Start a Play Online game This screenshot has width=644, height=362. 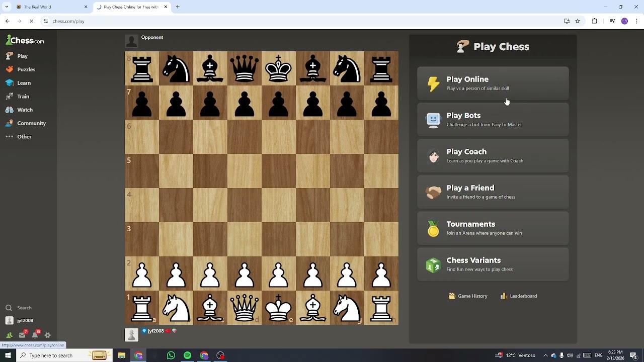tap(493, 83)
